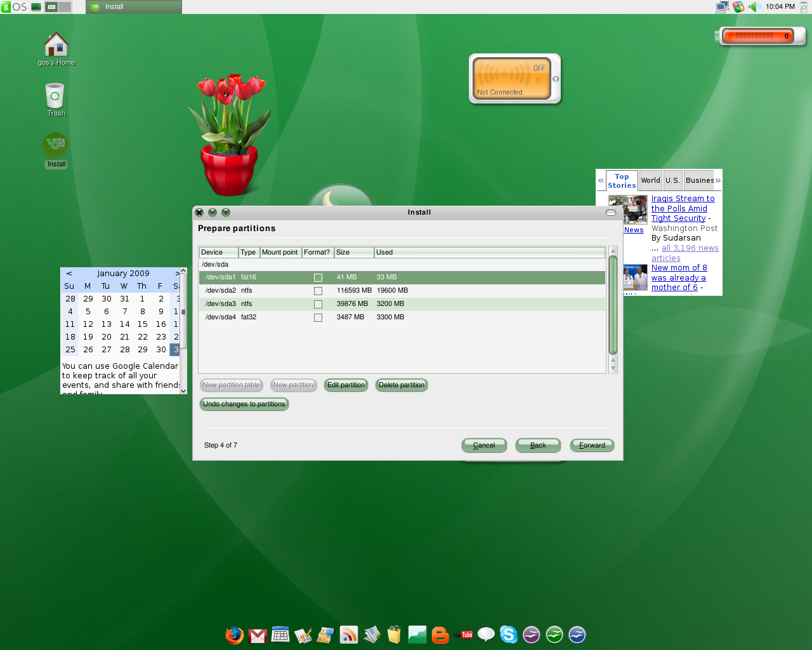This screenshot has width=812, height=650.
Task: Launch the purple OpenOffice dock icon
Action: [x=532, y=635]
